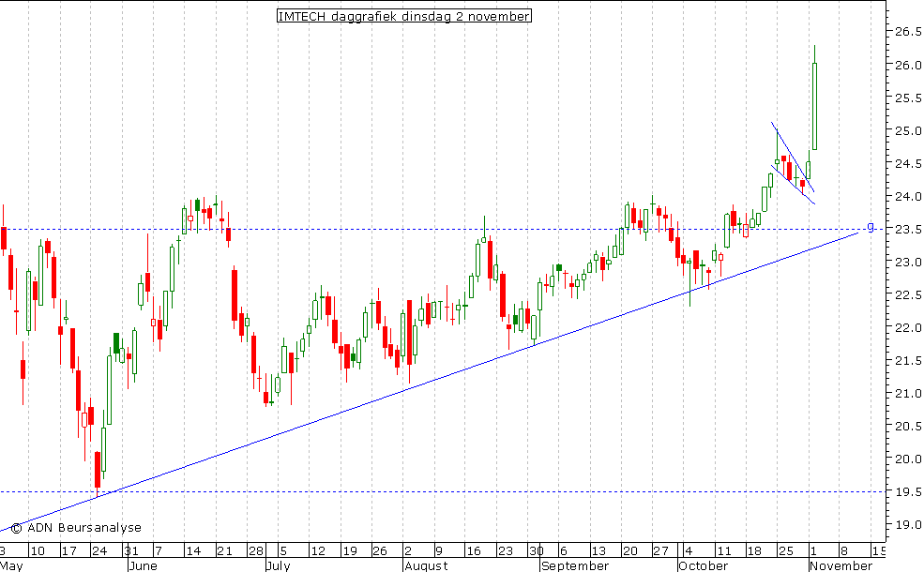This screenshot has width=924, height=572.
Task: Click the IMTECH daggrafiek chart title
Action: (403, 16)
